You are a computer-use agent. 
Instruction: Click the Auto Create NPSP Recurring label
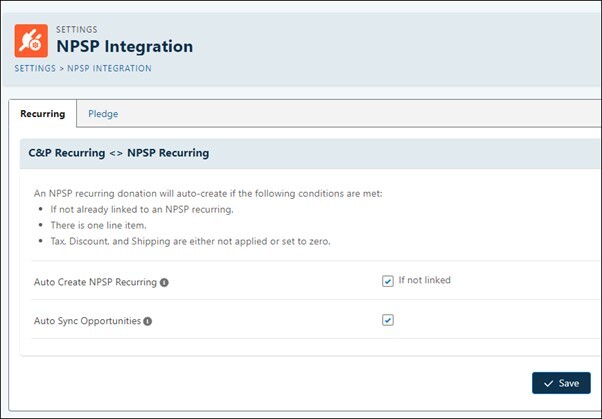point(95,282)
